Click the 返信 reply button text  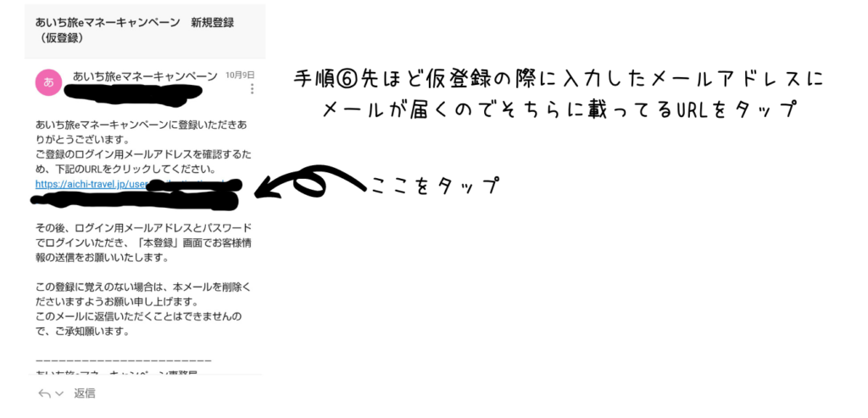pos(85,393)
